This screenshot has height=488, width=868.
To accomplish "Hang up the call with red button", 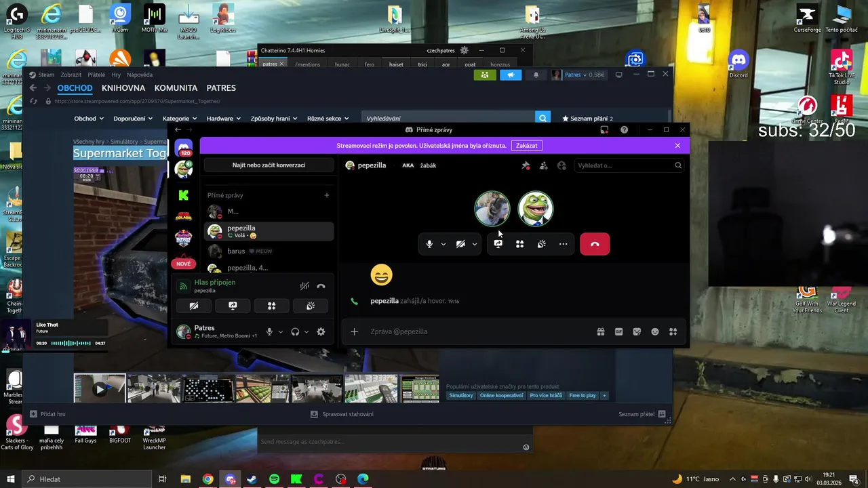I will tap(595, 244).
